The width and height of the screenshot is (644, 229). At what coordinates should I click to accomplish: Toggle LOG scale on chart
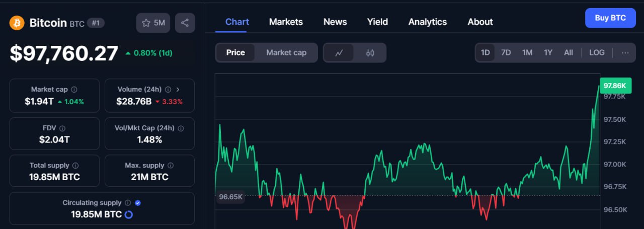(x=597, y=52)
